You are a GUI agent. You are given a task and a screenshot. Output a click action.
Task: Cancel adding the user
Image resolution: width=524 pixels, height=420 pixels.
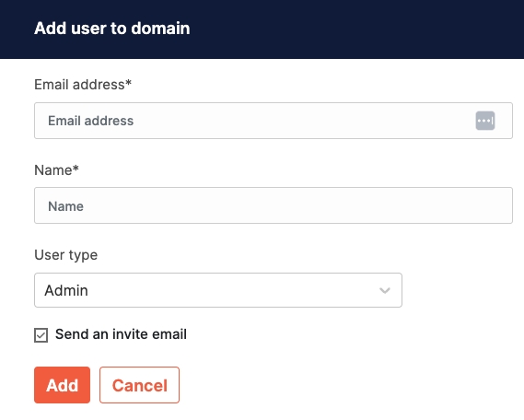point(139,385)
